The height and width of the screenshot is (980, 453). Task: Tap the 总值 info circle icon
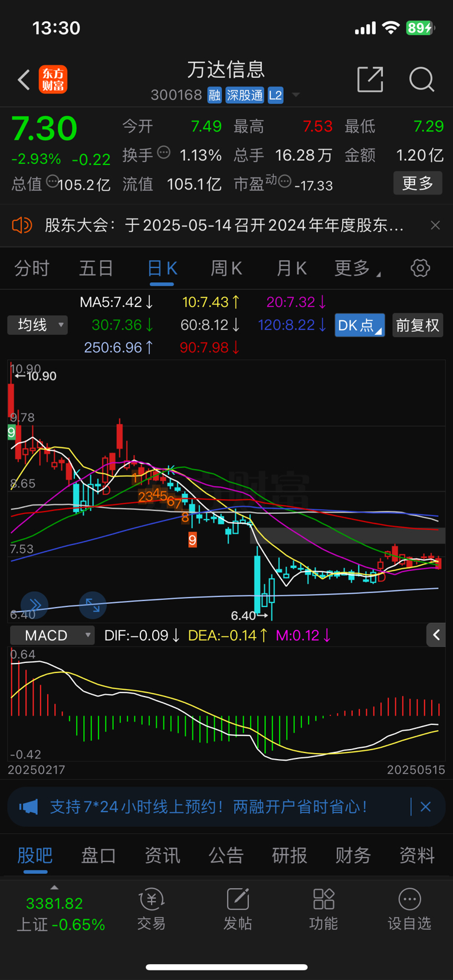(x=52, y=182)
